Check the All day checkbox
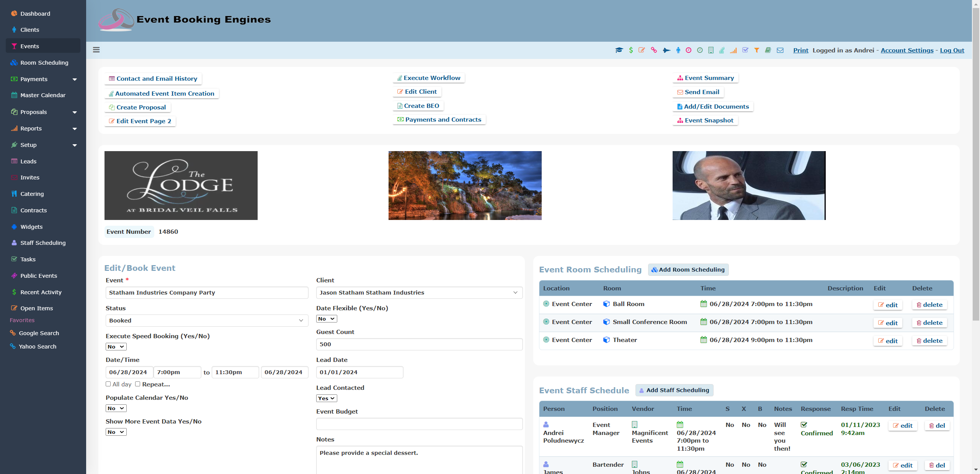The height and width of the screenshot is (474, 980). (x=108, y=384)
